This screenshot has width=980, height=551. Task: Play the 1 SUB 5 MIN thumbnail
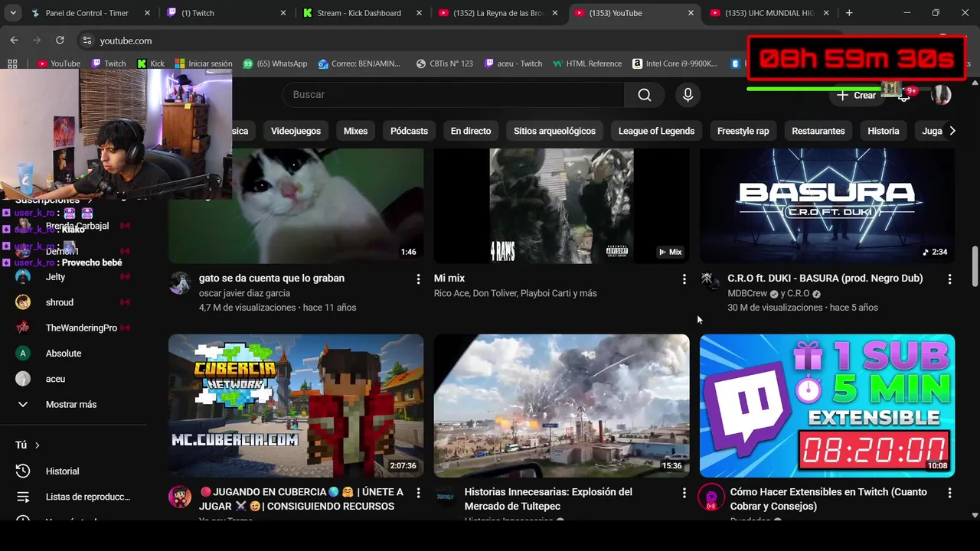point(827,406)
